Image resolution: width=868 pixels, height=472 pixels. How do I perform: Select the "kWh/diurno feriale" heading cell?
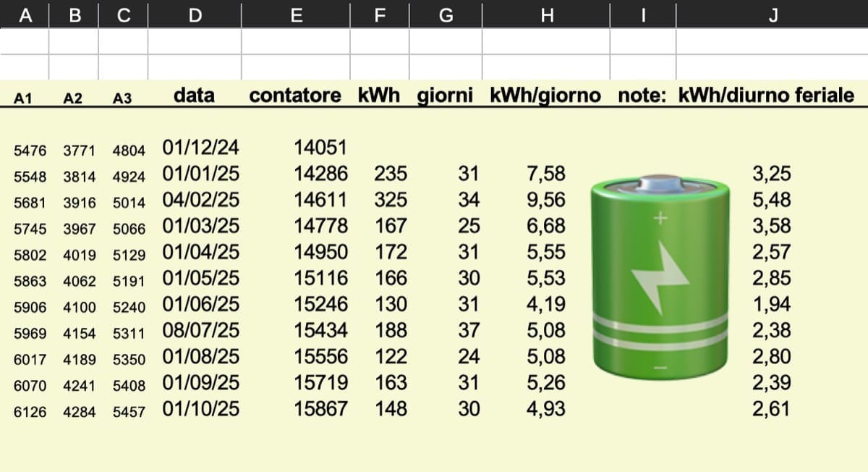[767, 96]
